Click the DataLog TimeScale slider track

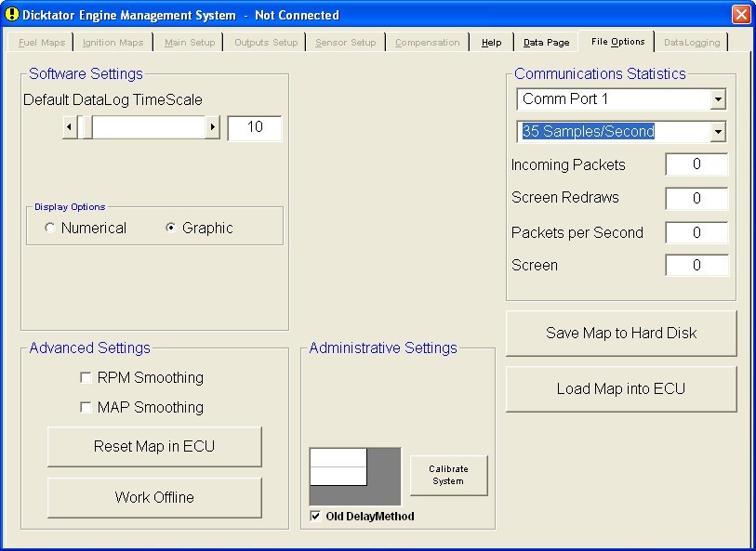[x=149, y=127]
